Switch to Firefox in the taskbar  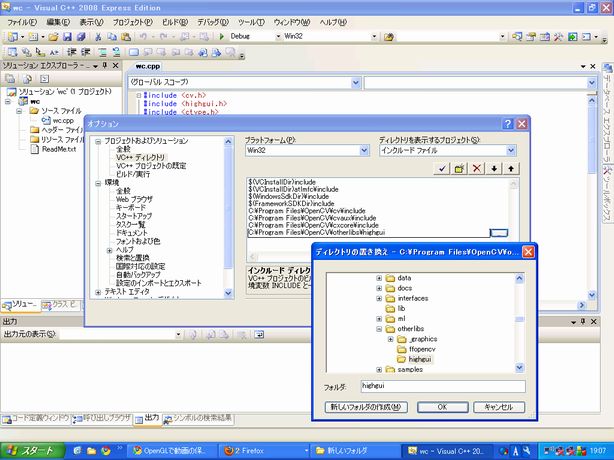(262, 451)
